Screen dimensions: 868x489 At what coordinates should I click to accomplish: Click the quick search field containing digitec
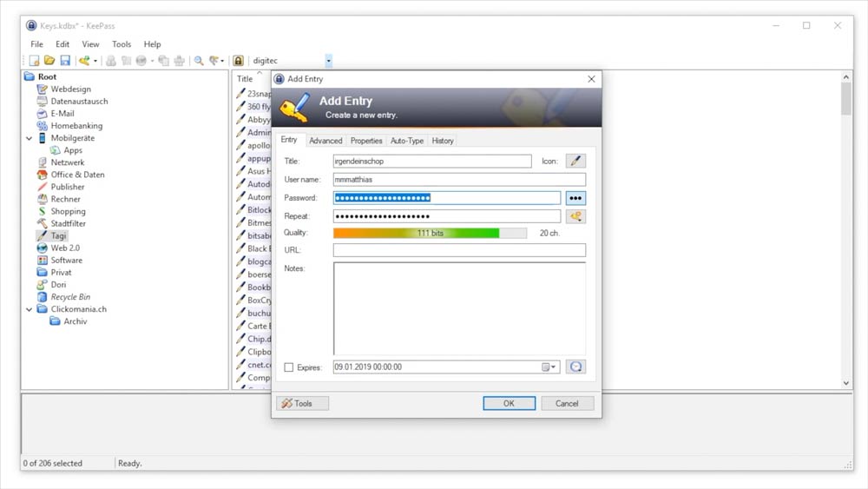click(x=288, y=60)
